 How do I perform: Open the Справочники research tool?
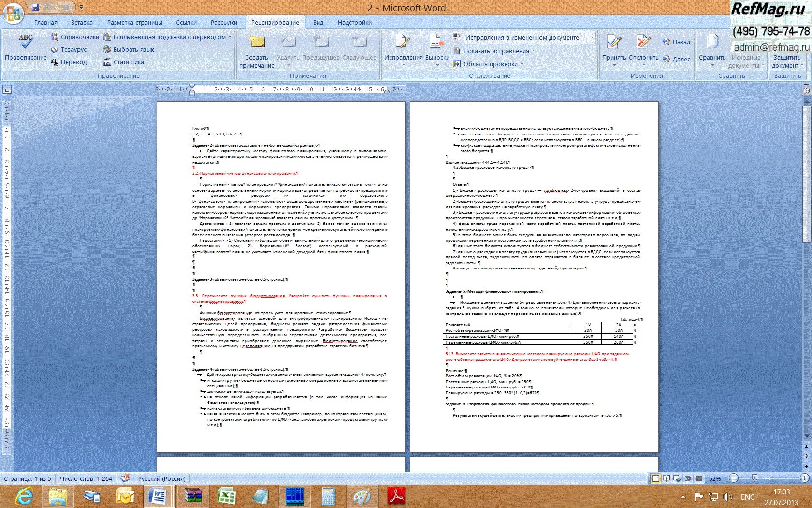click(x=75, y=37)
